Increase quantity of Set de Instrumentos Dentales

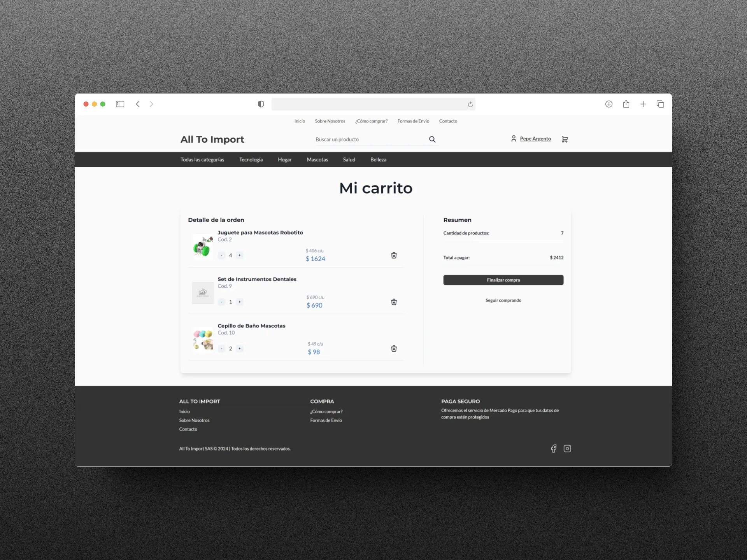click(240, 302)
